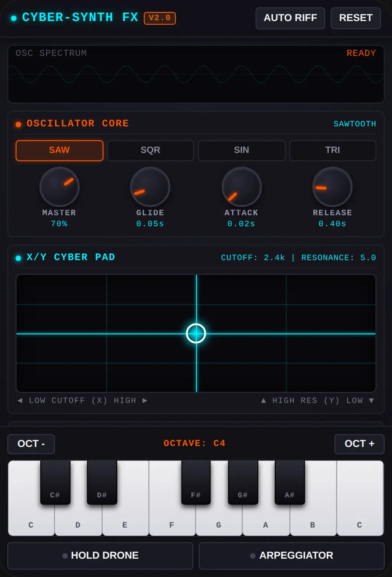Play the A# black key
The width and height of the screenshot is (392, 577).
[290, 483]
